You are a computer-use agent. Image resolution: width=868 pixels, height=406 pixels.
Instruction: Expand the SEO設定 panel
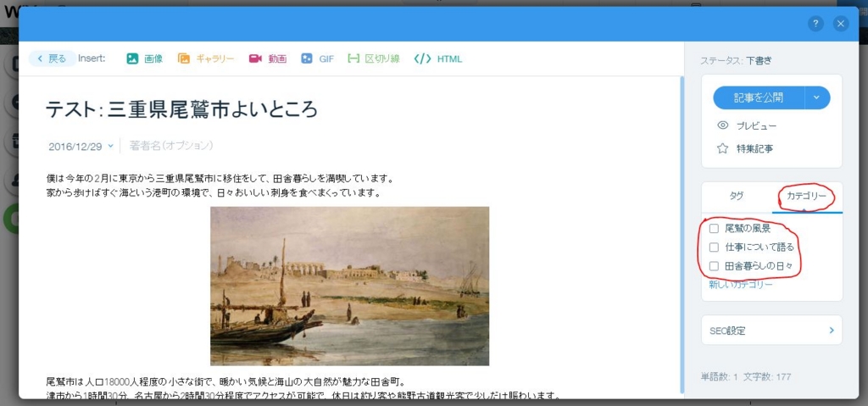pyautogui.click(x=771, y=331)
